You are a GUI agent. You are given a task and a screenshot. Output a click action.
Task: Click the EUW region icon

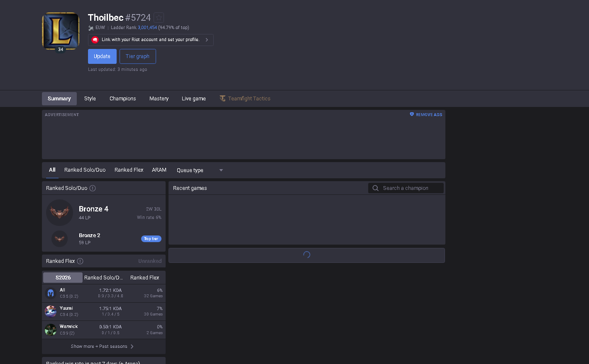(x=91, y=28)
